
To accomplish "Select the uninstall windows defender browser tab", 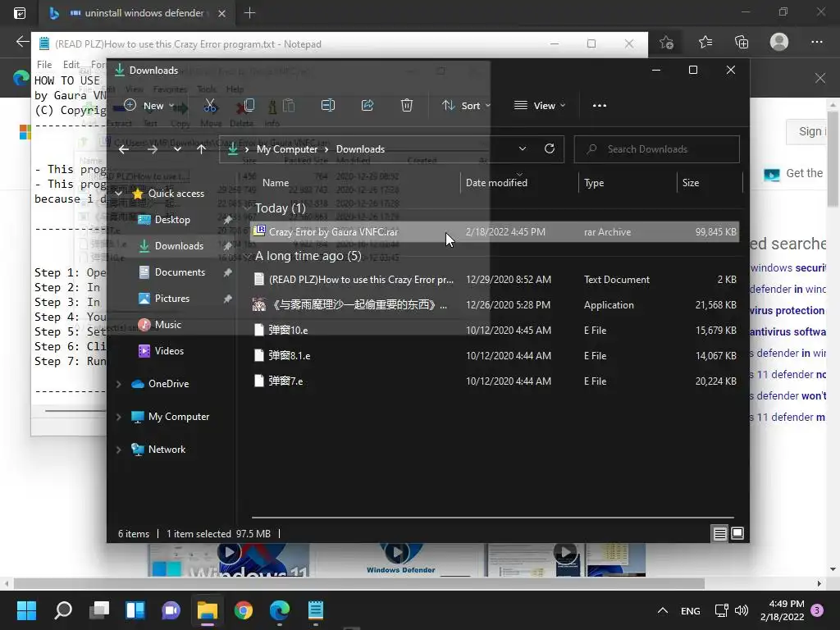I will [x=136, y=13].
